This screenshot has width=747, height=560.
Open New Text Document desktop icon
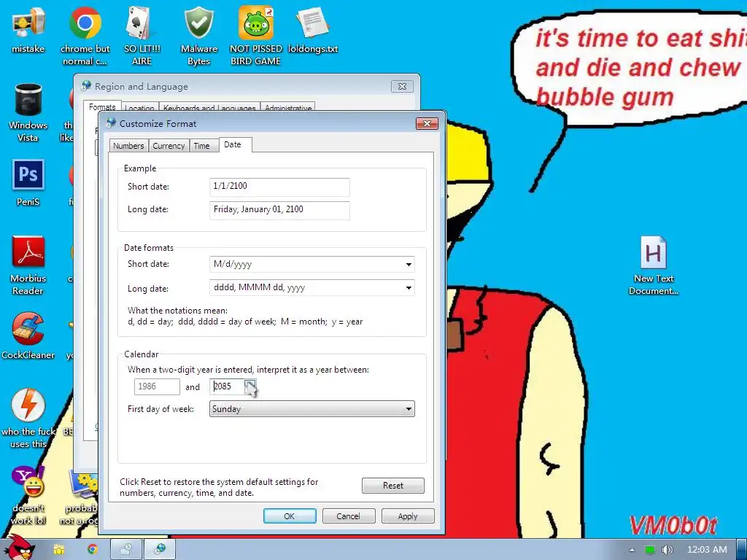pos(653,265)
